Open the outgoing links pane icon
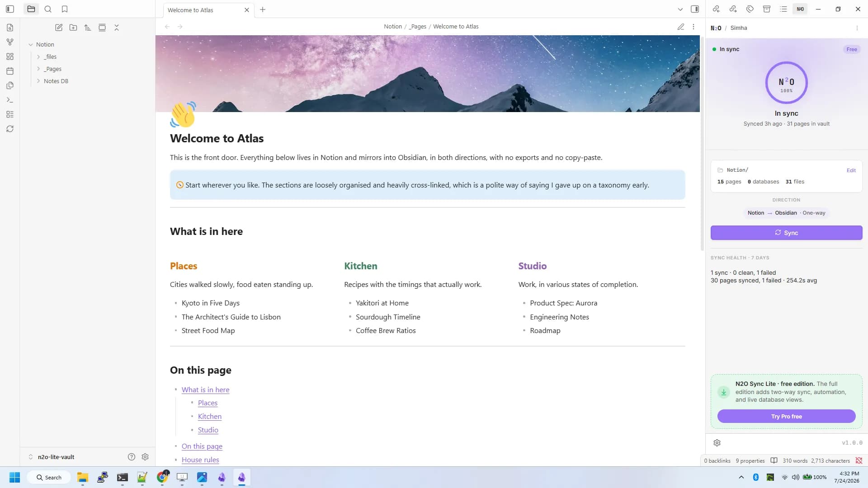 click(x=733, y=9)
